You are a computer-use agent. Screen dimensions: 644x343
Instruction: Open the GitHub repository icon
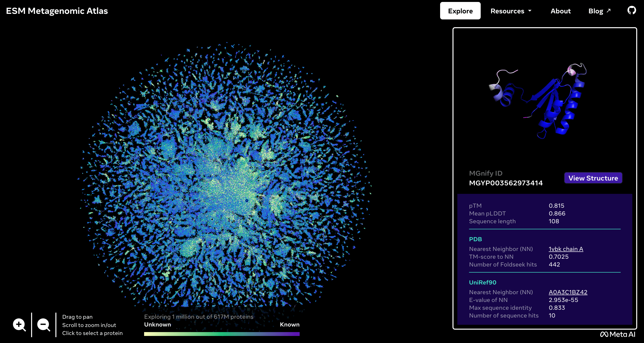click(632, 10)
